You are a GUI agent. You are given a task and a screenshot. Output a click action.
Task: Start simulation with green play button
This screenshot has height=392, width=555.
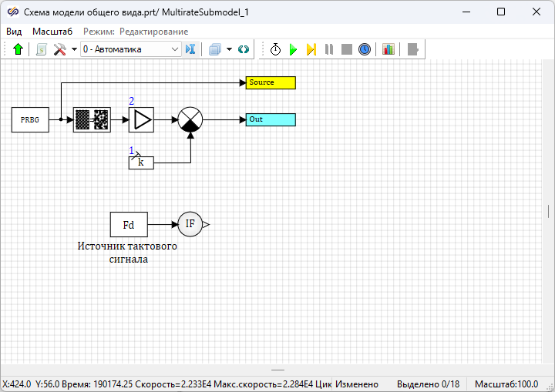coord(293,49)
